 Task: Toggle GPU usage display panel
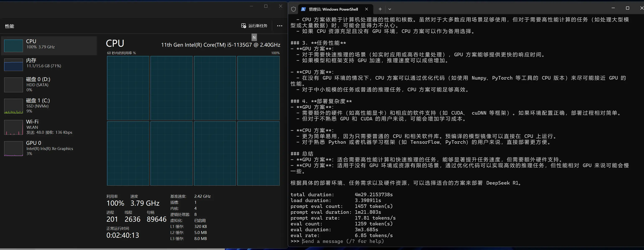49,148
